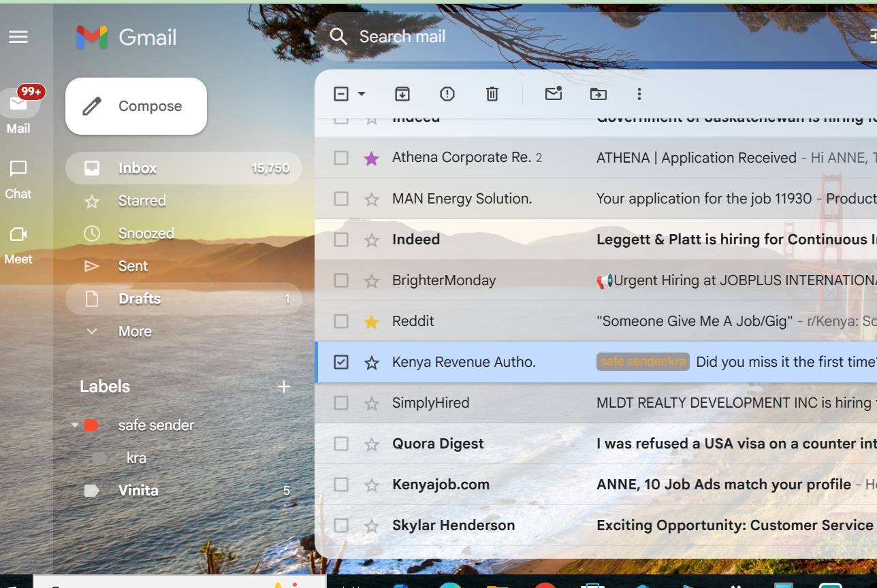Star the Kenya Revenue Autho. email
This screenshot has width=877, height=588.
[x=371, y=363]
